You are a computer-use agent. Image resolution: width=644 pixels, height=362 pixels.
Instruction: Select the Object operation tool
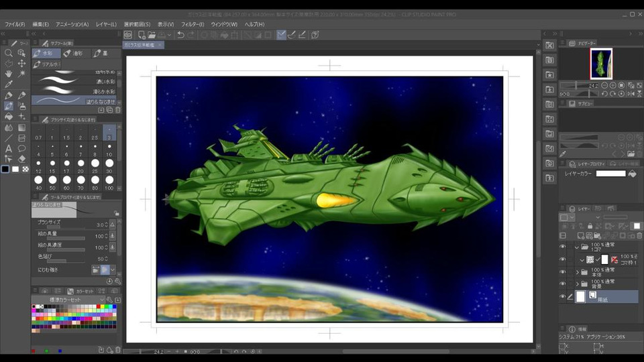(x=21, y=53)
